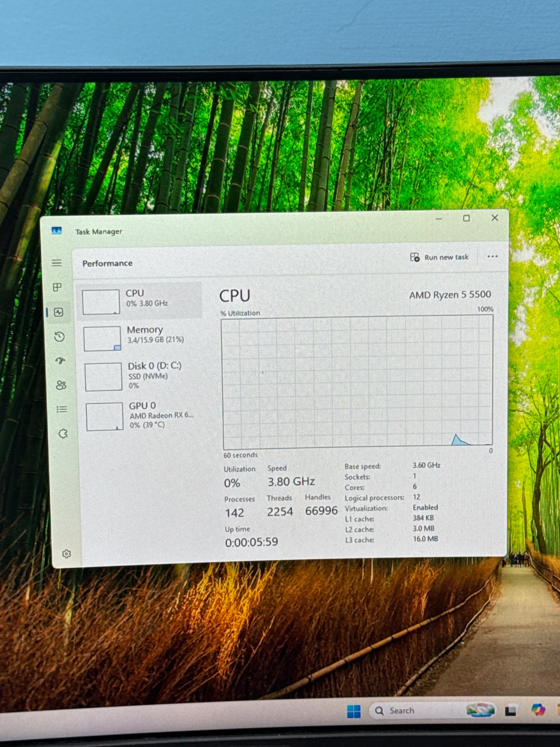Click the CPU % Utilization graph
This screenshot has width=560, height=747.
357,382
